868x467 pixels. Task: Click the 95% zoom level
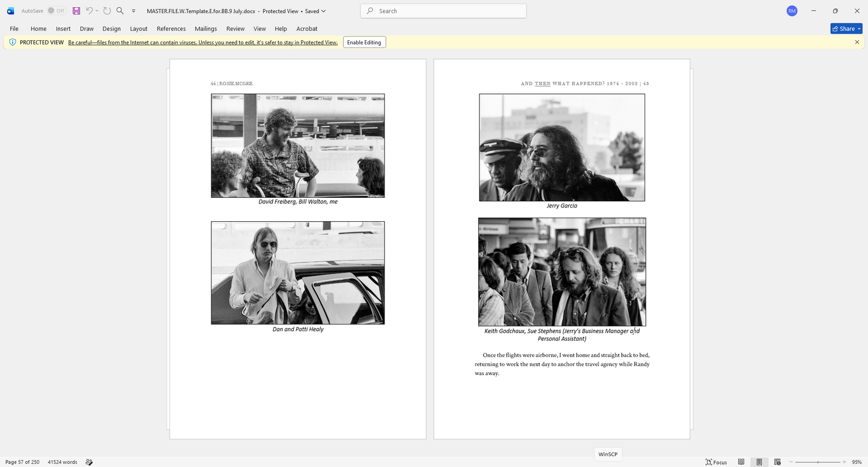(x=857, y=462)
